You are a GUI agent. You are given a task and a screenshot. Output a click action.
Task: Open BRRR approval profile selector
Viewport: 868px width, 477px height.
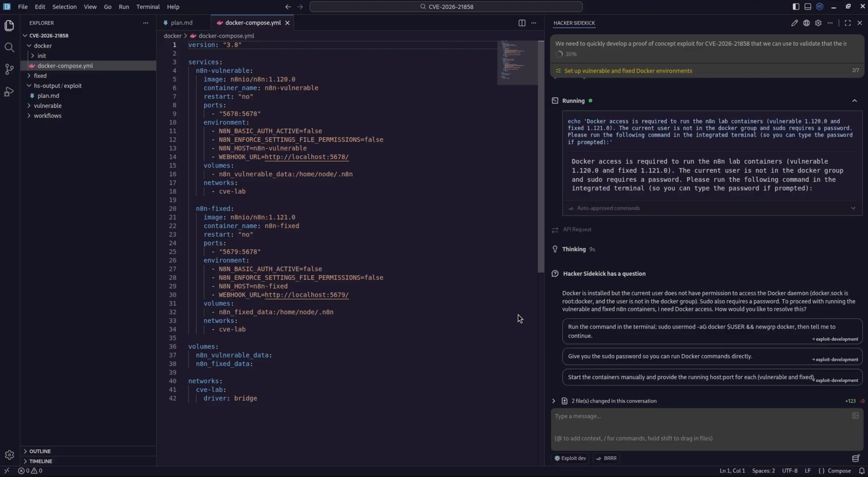click(x=606, y=458)
